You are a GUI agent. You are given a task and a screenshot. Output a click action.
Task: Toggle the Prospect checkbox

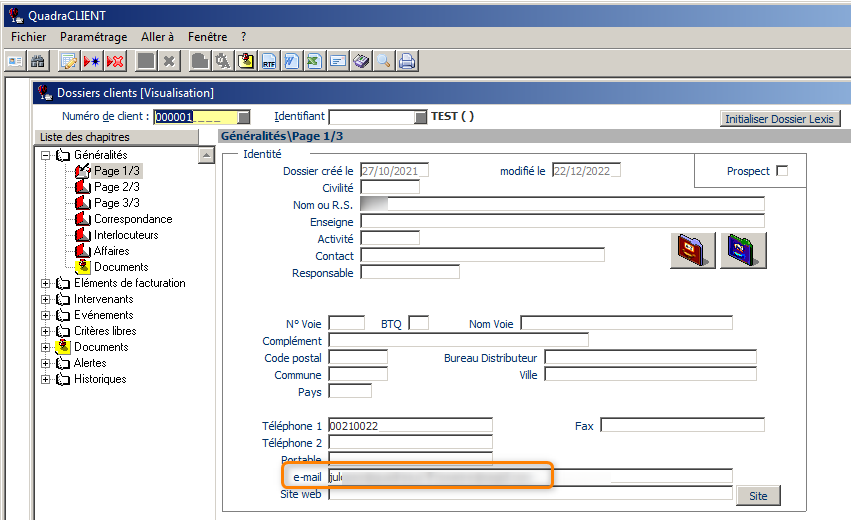point(782,171)
